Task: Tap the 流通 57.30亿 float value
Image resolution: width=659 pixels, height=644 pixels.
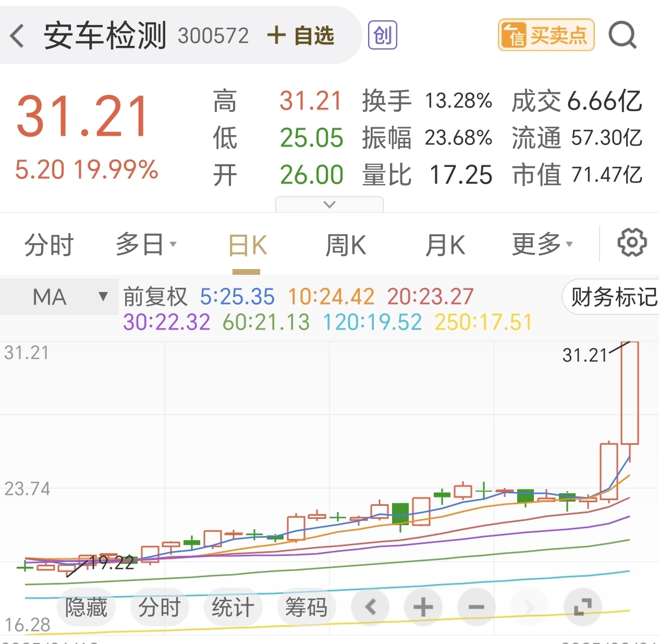Action: [x=606, y=138]
